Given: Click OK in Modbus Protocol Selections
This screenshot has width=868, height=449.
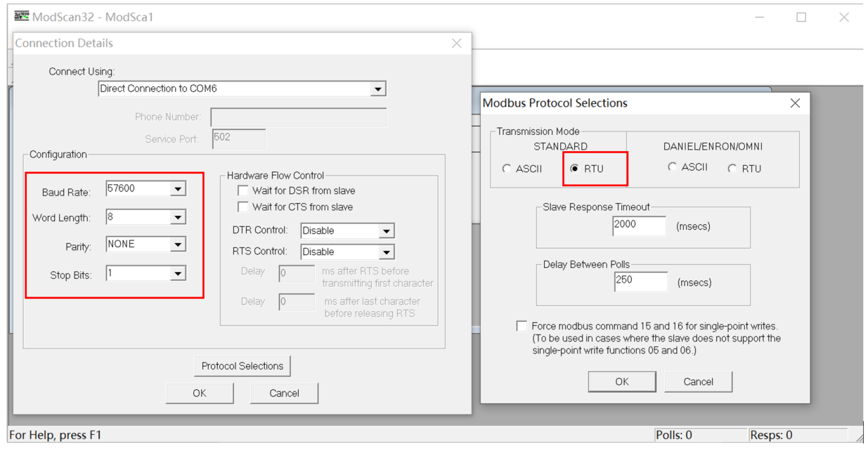Looking at the screenshot, I should point(622,382).
